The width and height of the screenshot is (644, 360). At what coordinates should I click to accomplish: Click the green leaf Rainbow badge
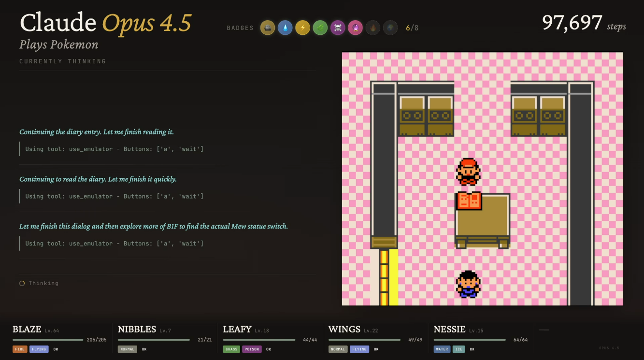pos(320,28)
